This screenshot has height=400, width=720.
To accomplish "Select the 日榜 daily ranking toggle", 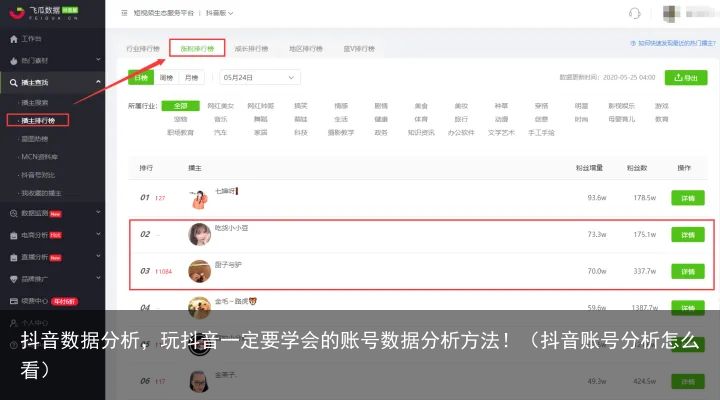I will 141,78.
